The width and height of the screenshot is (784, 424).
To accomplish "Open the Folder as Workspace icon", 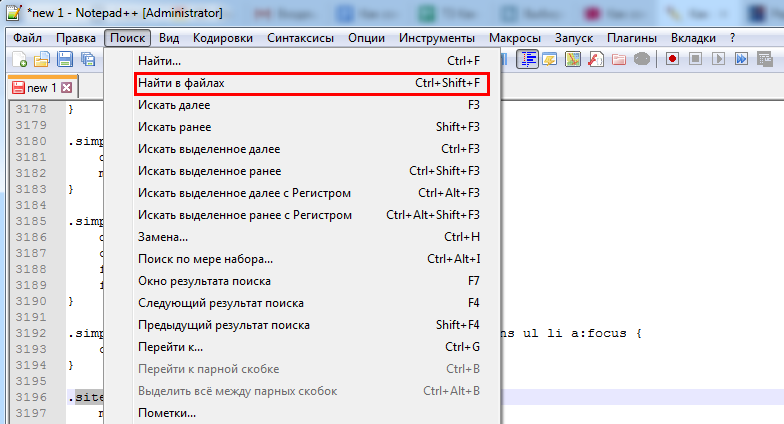I will coord(619,60).
